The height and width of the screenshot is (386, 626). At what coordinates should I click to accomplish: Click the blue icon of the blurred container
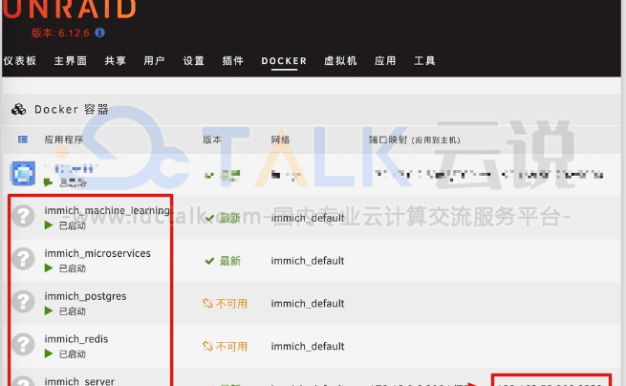click(23, 173)
